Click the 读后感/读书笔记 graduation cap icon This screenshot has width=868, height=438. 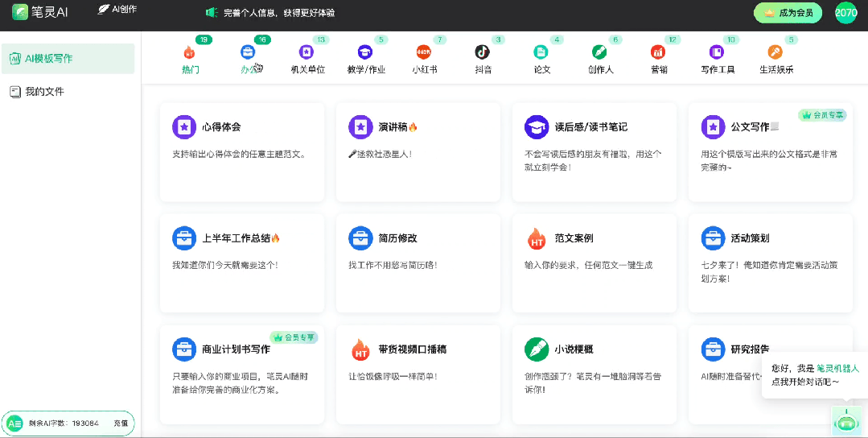[x=537, y=126]
